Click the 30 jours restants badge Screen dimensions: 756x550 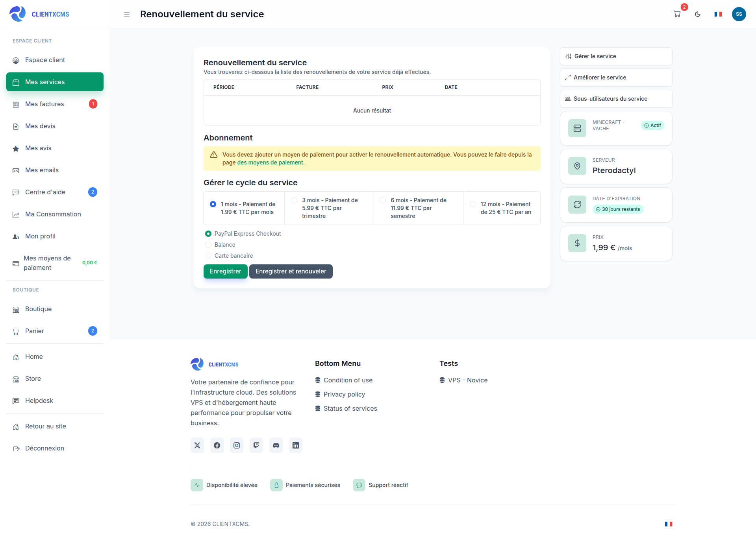tap(618, 209)
